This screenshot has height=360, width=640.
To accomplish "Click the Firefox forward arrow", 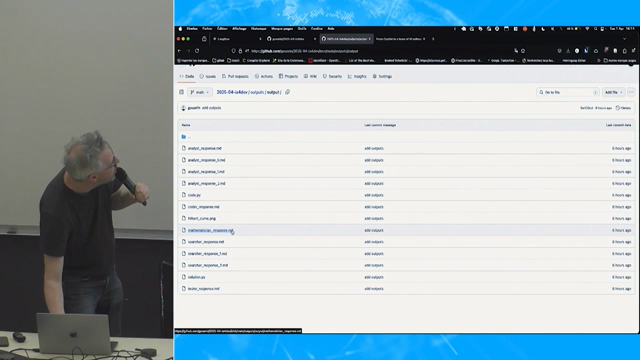I will click(x=188, y=51).
